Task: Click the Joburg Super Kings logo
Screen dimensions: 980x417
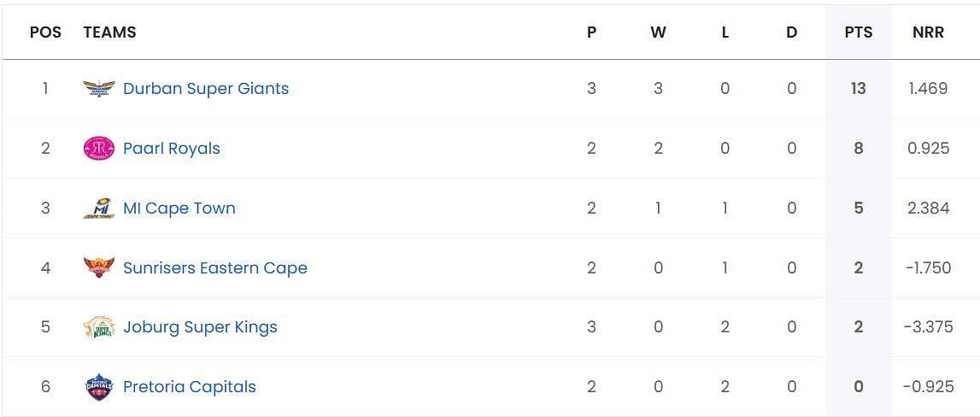Action: pyautogui.click(x=99, y=327)
